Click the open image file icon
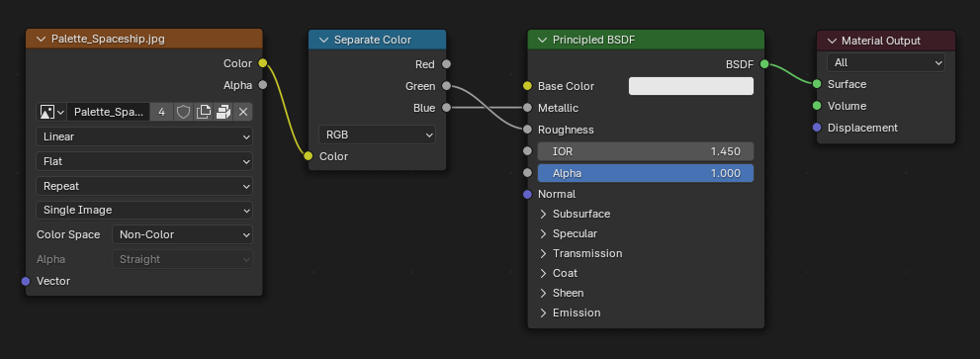 click(x=223, y=112)
